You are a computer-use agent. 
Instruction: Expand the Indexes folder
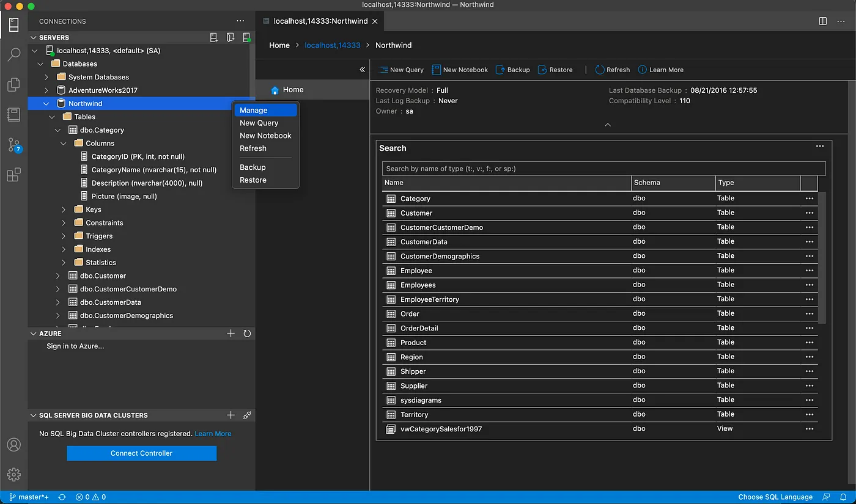point(64,249)
